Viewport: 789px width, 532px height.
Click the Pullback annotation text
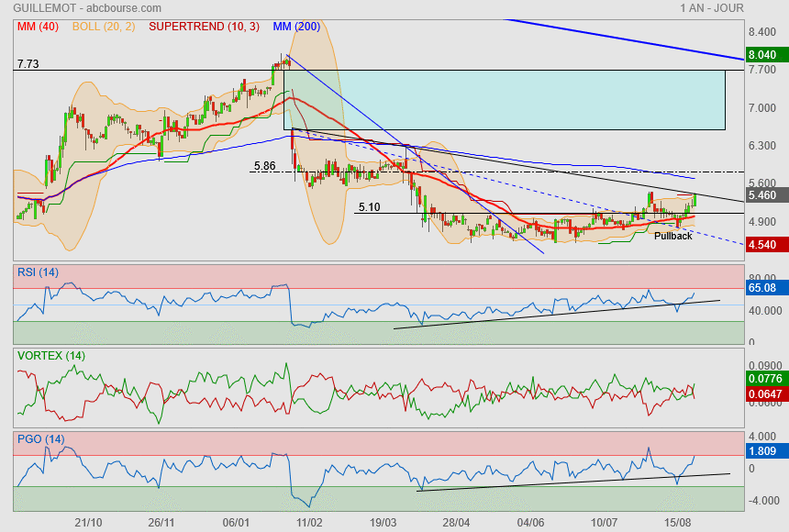tap(672, 236)
